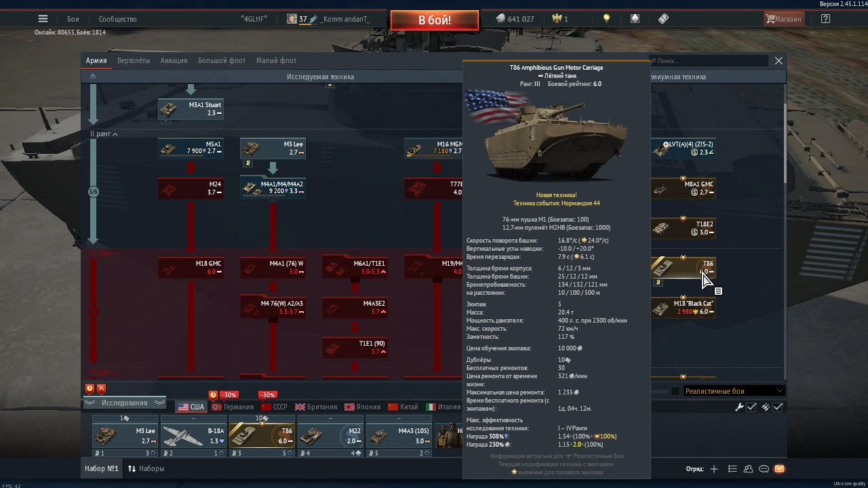Click the player avatar icon

click(x=292, y=19)
